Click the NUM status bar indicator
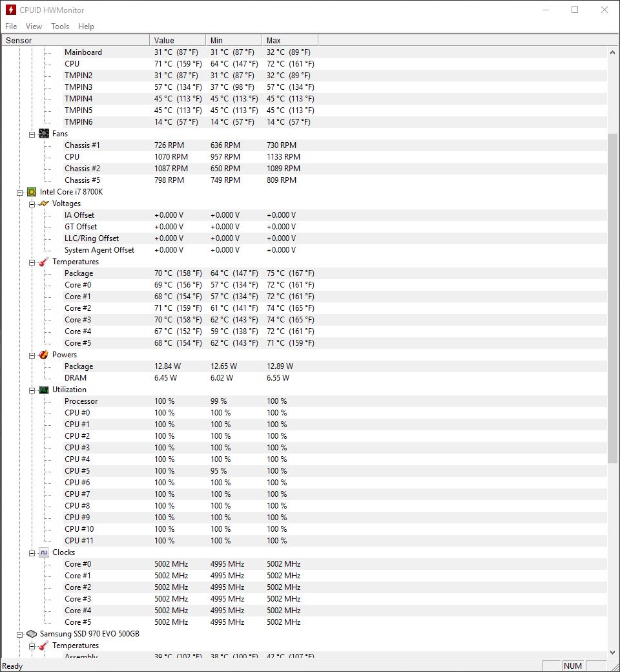 point(573,666)
